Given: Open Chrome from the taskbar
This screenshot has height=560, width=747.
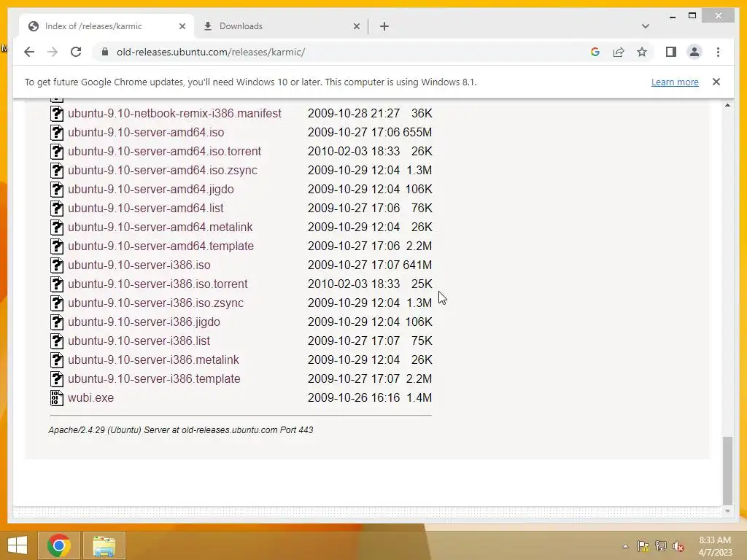Looking at the screenshot, I should point(59,545).
